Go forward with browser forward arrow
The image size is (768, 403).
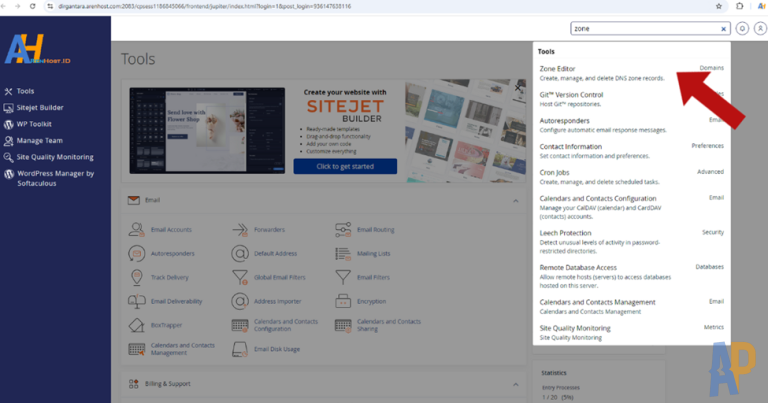pos(18,6)
